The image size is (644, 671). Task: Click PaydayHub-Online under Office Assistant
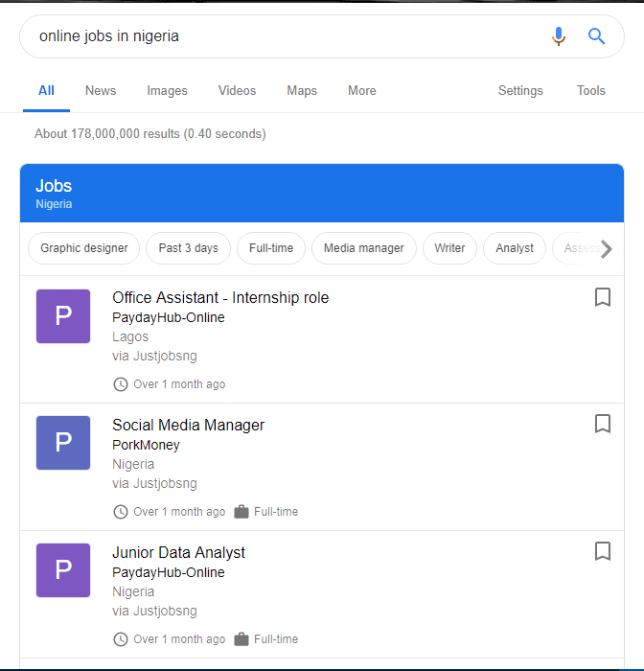point(168,317)
